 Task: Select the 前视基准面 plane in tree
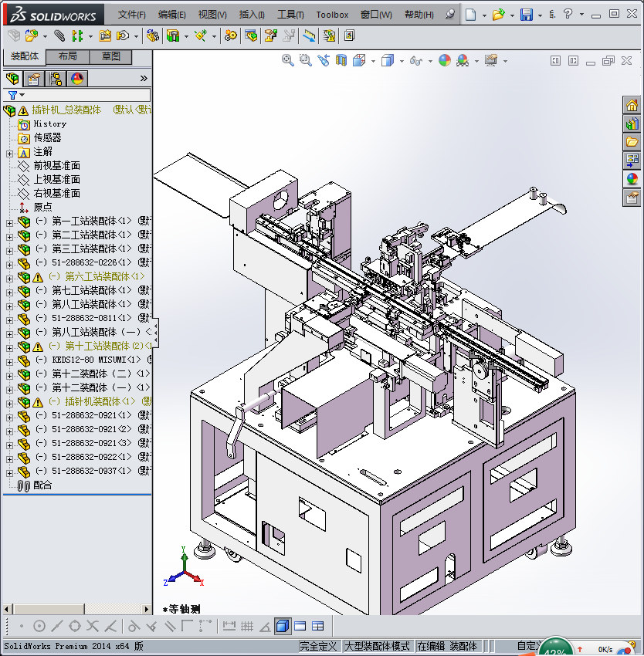tap(56, 166)
